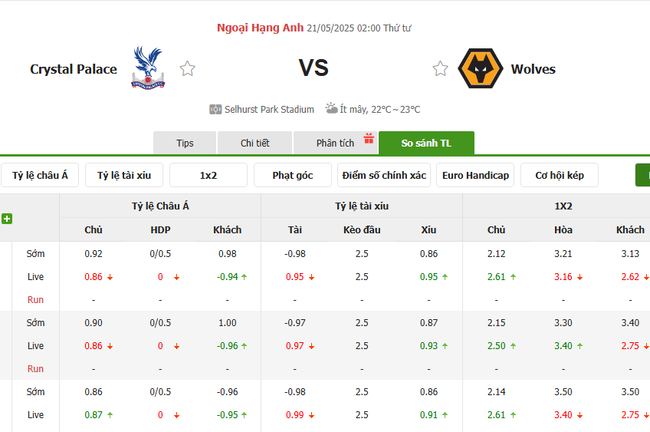This screenshot has width=650, height=432.
Task: Open Điểm số chính xác odds
Action: pyautogui.click(x=384, y=175)
